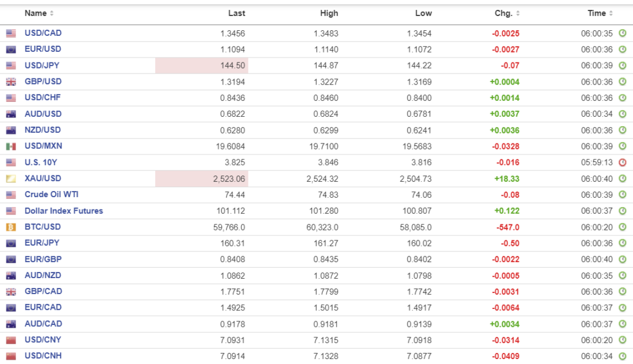
Task: Click the EU flag beside EUR/JPY
Action: coord(11,243)
